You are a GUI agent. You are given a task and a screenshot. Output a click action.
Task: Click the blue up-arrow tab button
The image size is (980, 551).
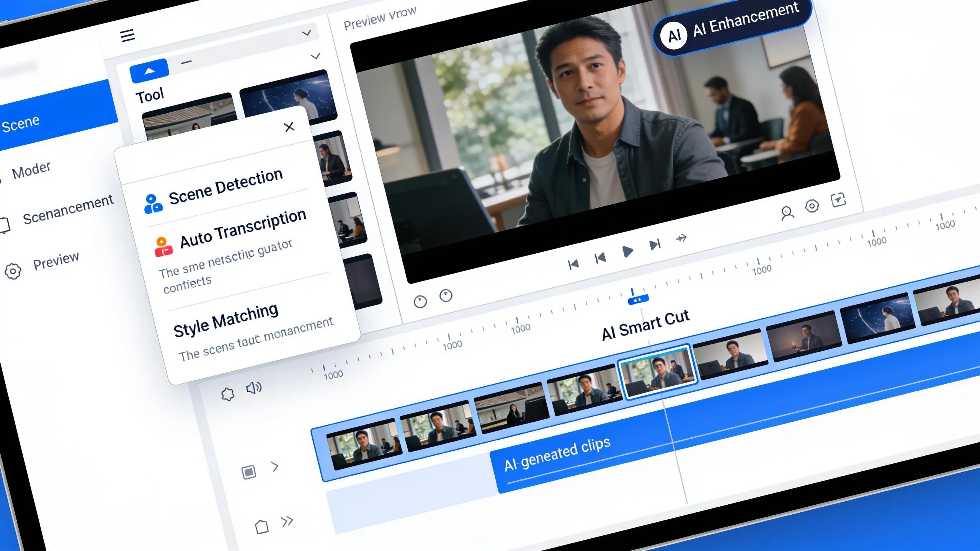click(x=149, y=71)
